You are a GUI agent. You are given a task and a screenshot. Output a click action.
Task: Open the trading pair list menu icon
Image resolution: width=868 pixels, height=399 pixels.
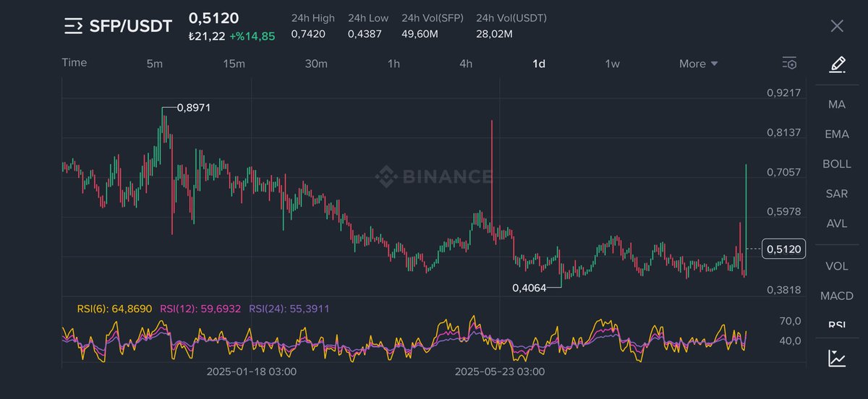coord(74,27)
